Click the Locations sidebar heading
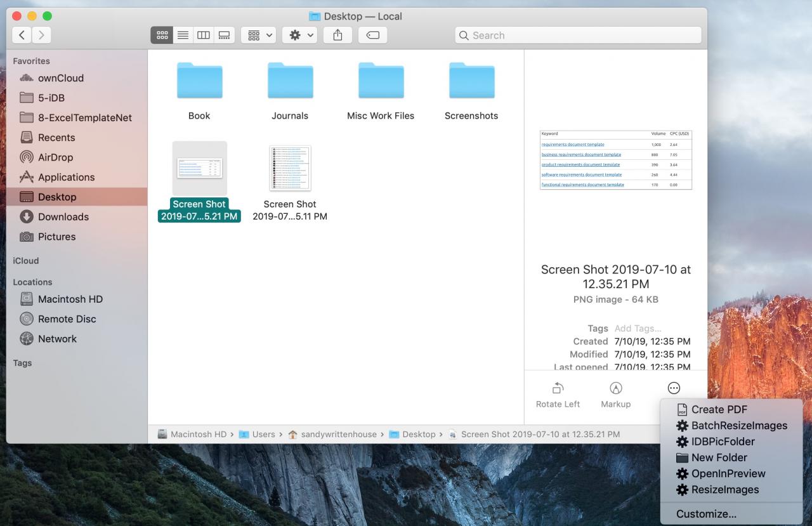Viewport: 812px width, 526px height. click(x=32, y=282)
